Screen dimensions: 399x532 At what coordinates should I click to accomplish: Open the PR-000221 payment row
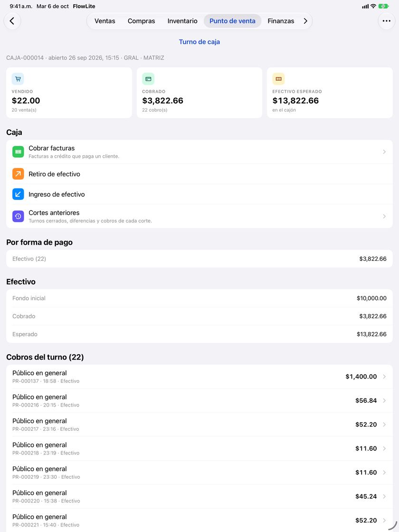coord(199,521)
